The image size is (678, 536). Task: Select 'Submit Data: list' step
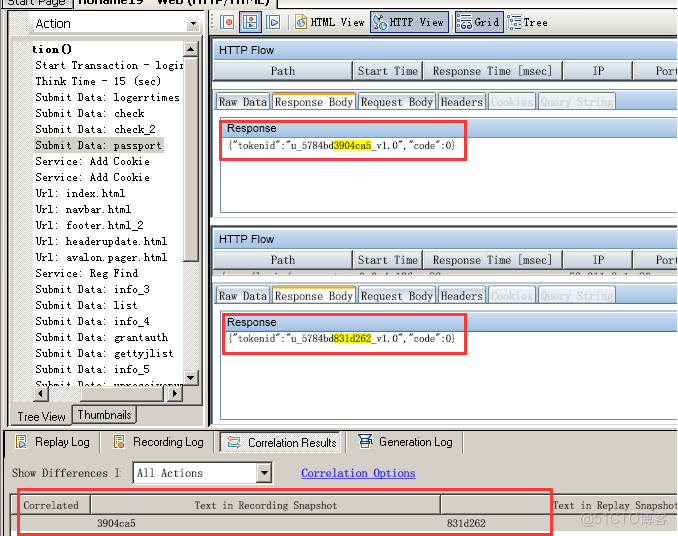click(x=86, y=305)
